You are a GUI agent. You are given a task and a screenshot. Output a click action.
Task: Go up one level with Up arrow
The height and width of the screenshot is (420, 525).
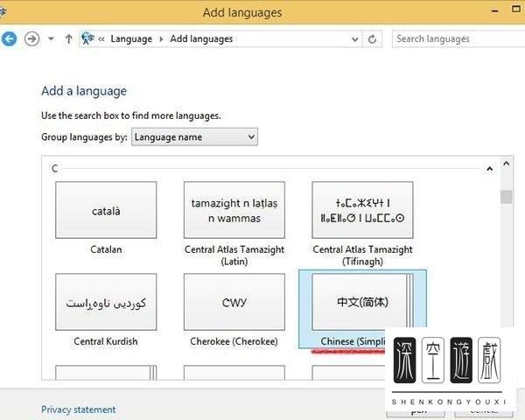pyautogui.click(x=68, y=38)
